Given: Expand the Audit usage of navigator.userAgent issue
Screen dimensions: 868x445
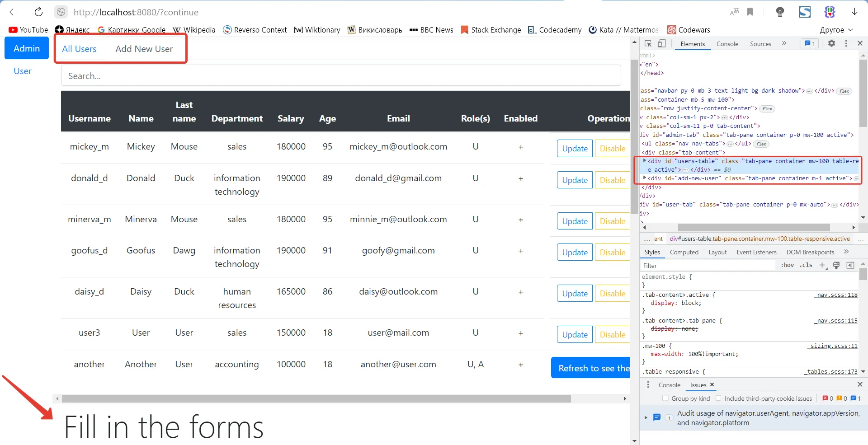Looking at the screenshot, I should coord(646,417).
